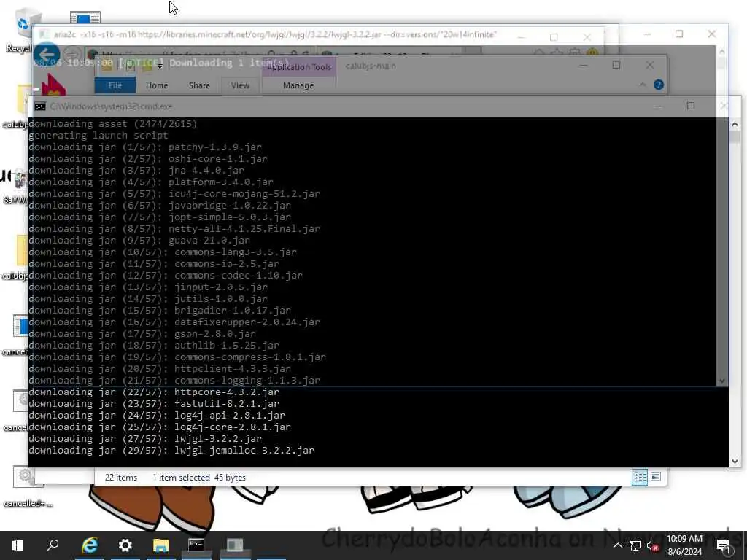Open Home ribbon tab in Explorer
Image resolution: width=747 pixels, height=560 pixels.
coord(157,85)
